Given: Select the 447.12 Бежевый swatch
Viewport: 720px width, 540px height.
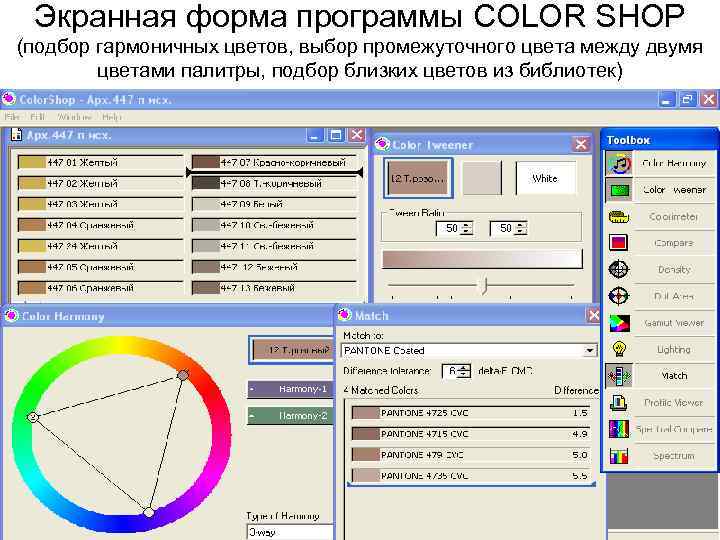Looking at the screenshot, I should click(x=206, y=267).
